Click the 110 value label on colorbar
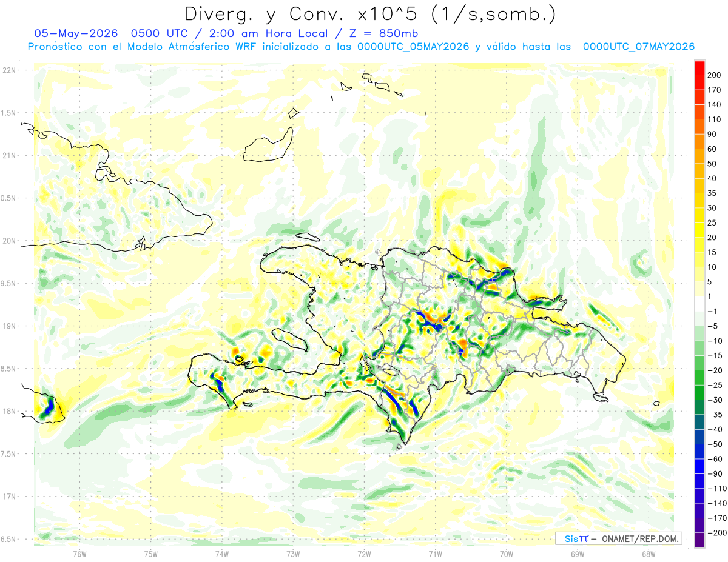This screenshot has width=728, height=562. [715, 119]
